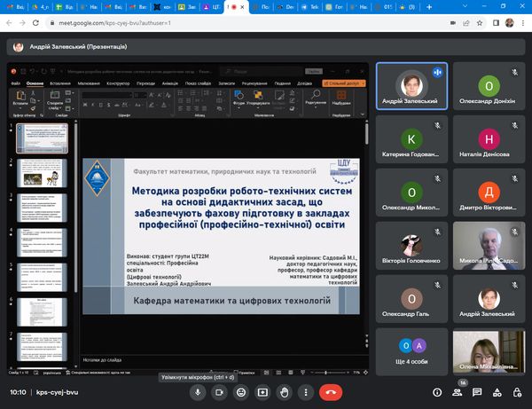Switch to the Вставлення ribbon tab
This screenshot has height=409, width=532.
pos(60,83)
